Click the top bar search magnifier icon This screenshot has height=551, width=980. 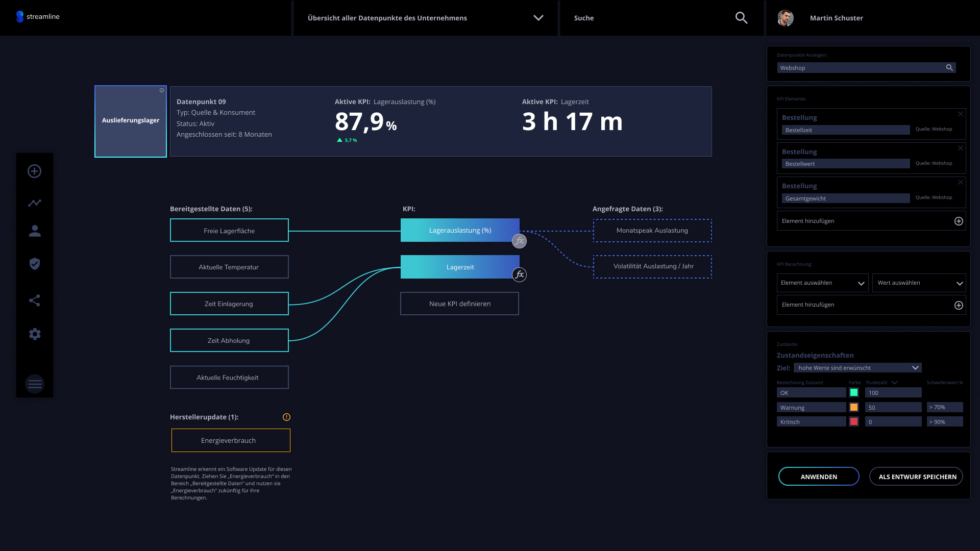[x=741, y=18]
